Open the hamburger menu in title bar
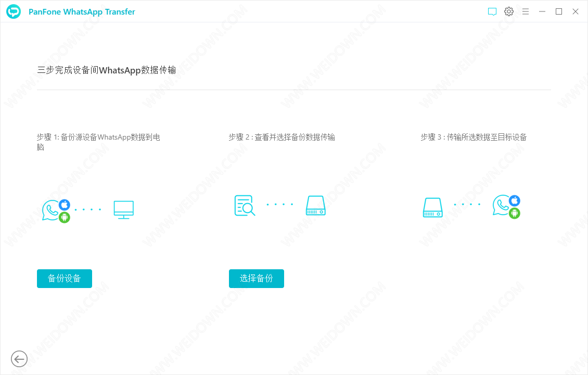This screenshot has width=588, height=375. (526, 11)
